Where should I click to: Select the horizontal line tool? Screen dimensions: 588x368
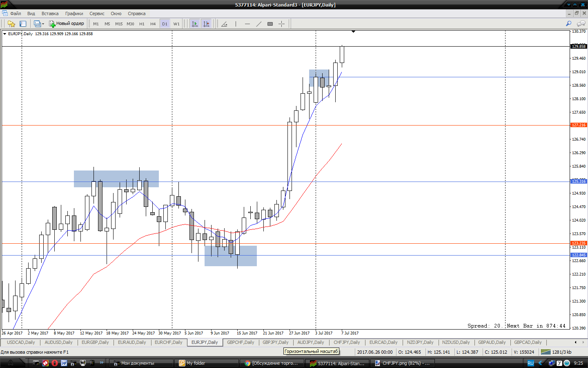coord(247,24)
